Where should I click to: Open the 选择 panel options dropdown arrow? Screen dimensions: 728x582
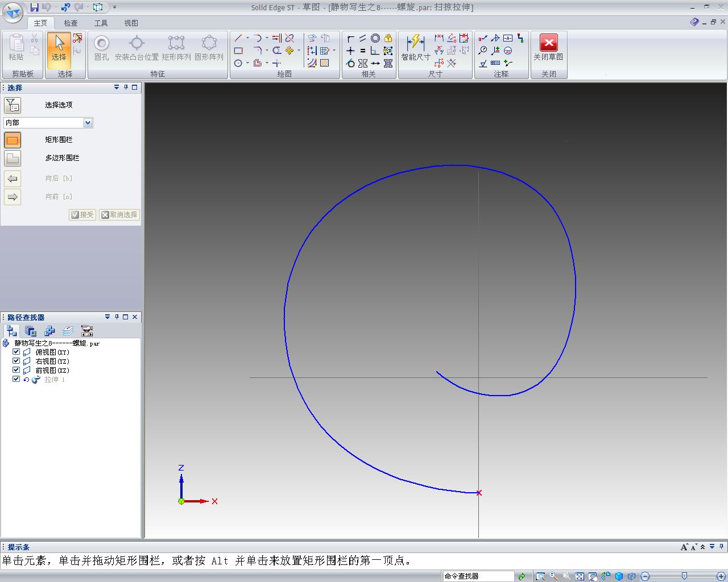[117, 88]
